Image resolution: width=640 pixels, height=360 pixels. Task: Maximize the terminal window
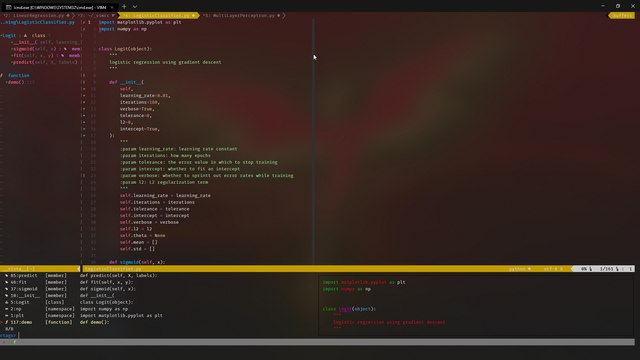point(618,6)
